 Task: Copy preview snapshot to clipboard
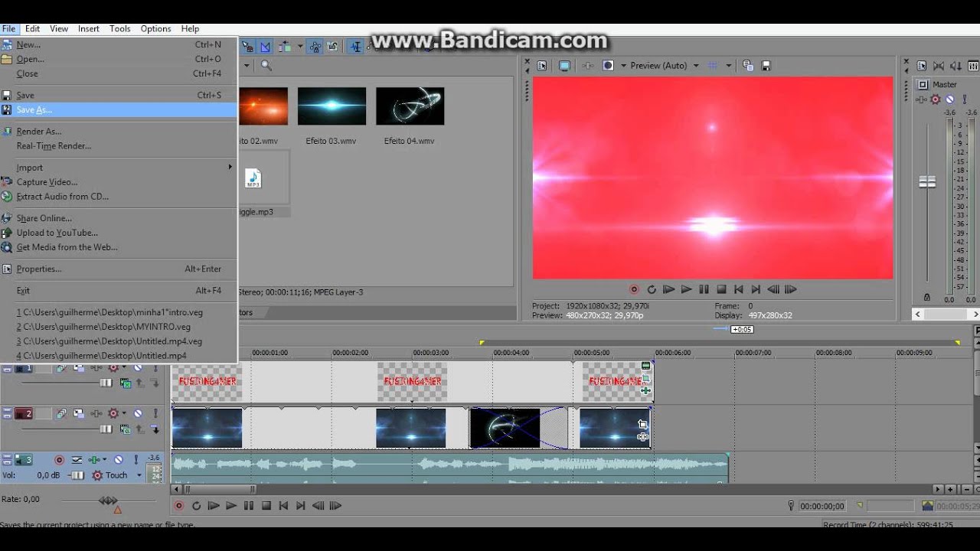tap(748, 66)
